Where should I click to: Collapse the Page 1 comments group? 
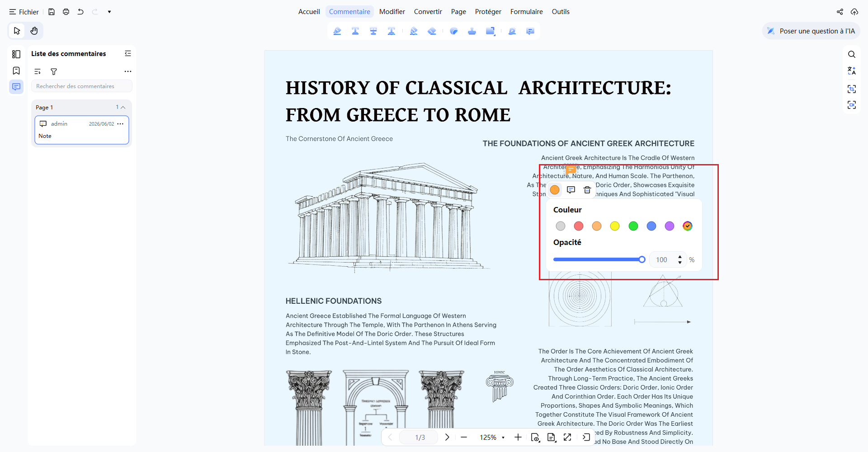click(123, 107)
